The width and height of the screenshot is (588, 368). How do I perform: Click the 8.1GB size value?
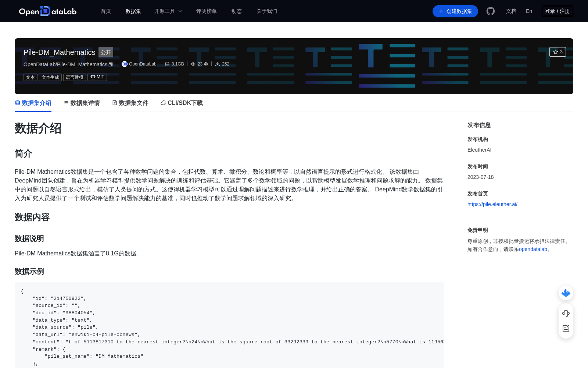(178, 64)
